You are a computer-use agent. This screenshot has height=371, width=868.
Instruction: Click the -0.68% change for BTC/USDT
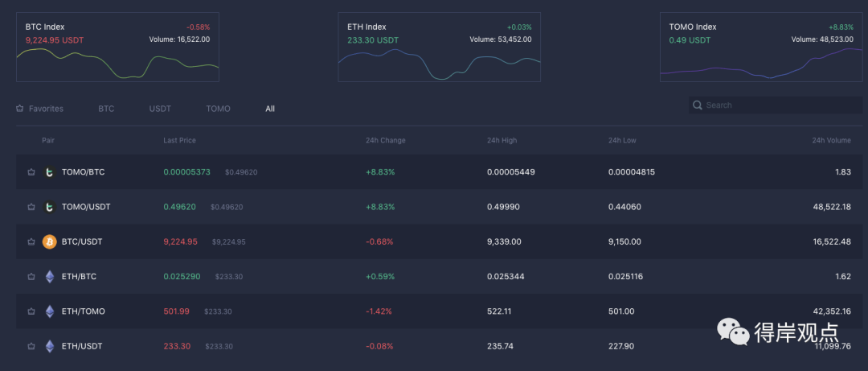tap(379, 241)
